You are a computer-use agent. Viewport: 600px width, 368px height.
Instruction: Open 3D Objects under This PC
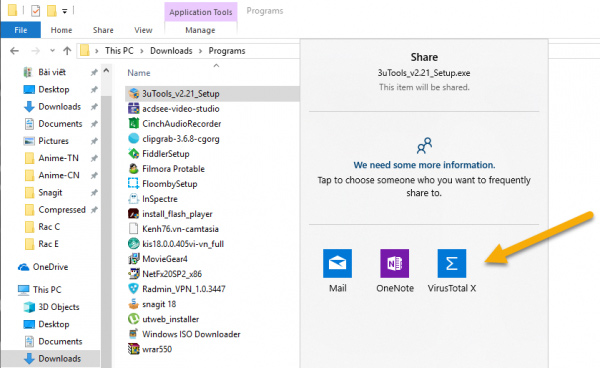click(59, 307)
